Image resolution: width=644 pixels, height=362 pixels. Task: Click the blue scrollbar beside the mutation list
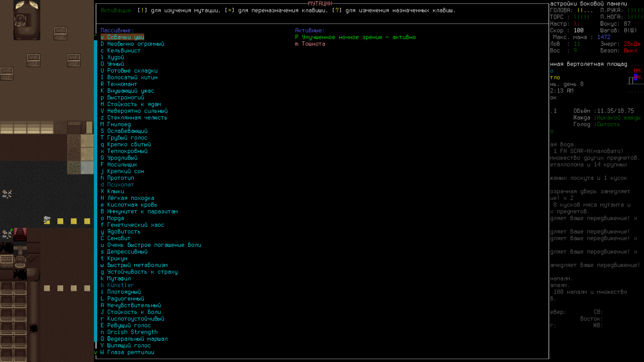click(x=96, y=191)
